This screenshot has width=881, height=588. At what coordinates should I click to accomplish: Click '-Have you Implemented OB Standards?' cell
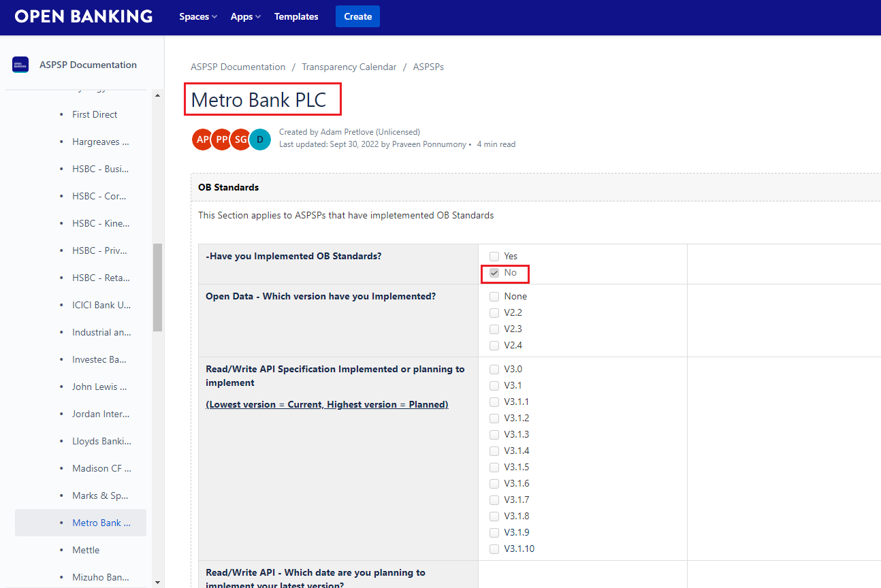point(338,264)
